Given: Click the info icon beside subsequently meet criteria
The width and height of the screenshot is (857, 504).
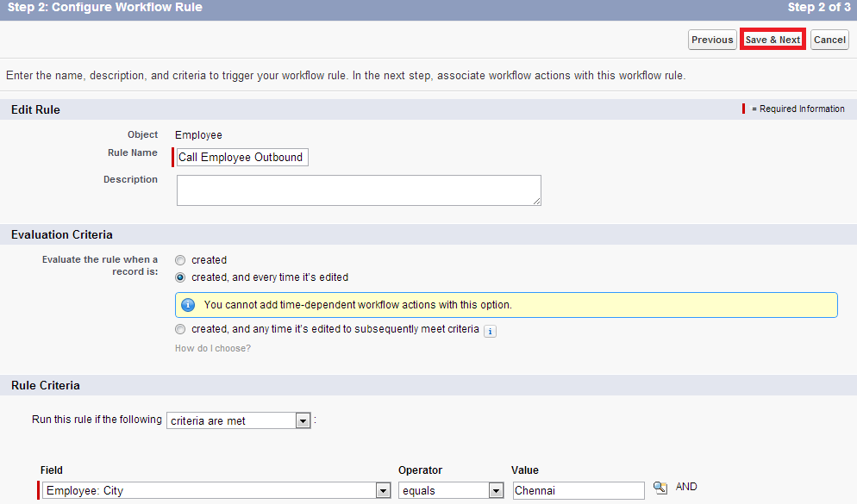Looking at the screenshot, I should (x=491, y=331).
